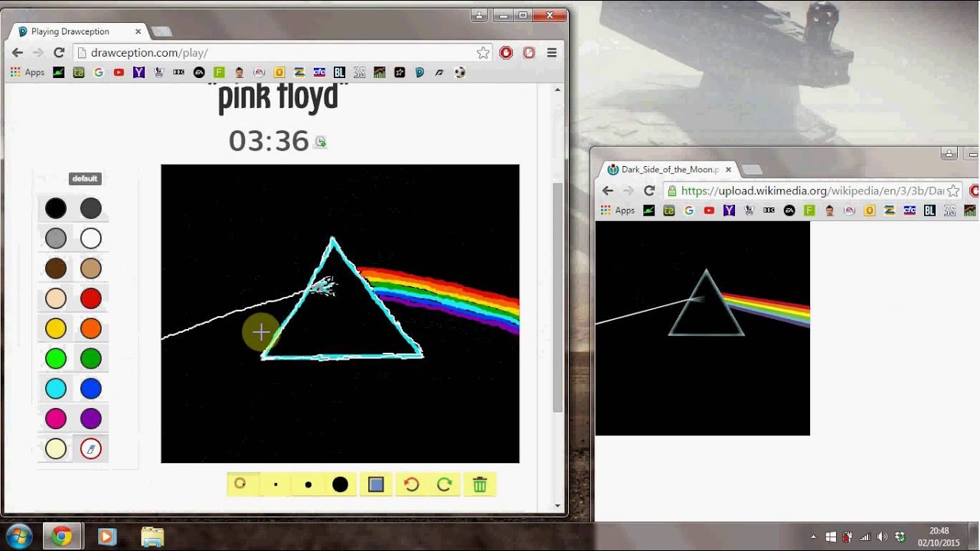Click the add time icon beside timer

(x=321, y=142)
